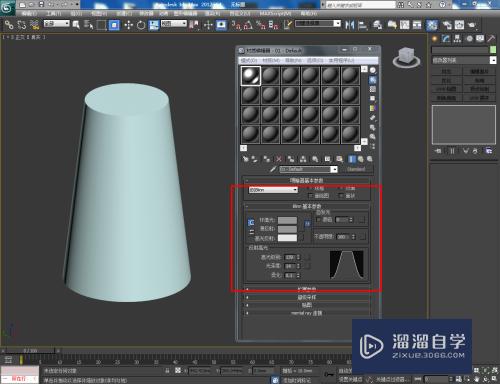Click the specular level value field
The height and width of the screenshot is (384, 500).
click(x=290, y=257)
